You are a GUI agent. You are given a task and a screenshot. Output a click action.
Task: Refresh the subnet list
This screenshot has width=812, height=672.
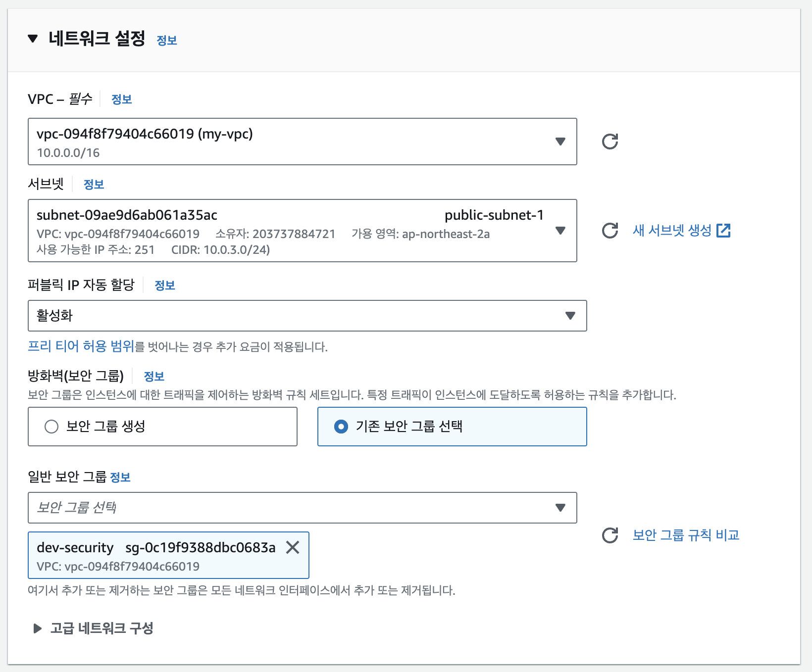coord(610,230)
